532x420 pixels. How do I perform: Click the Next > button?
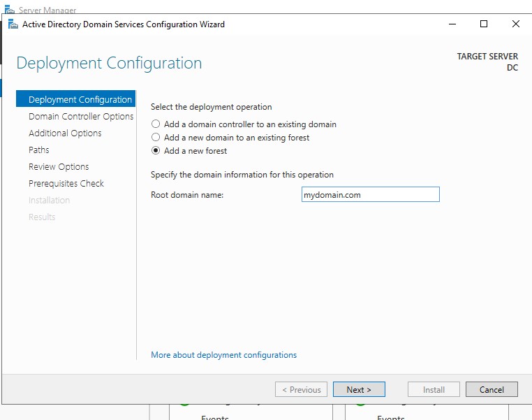pos(359,389)
